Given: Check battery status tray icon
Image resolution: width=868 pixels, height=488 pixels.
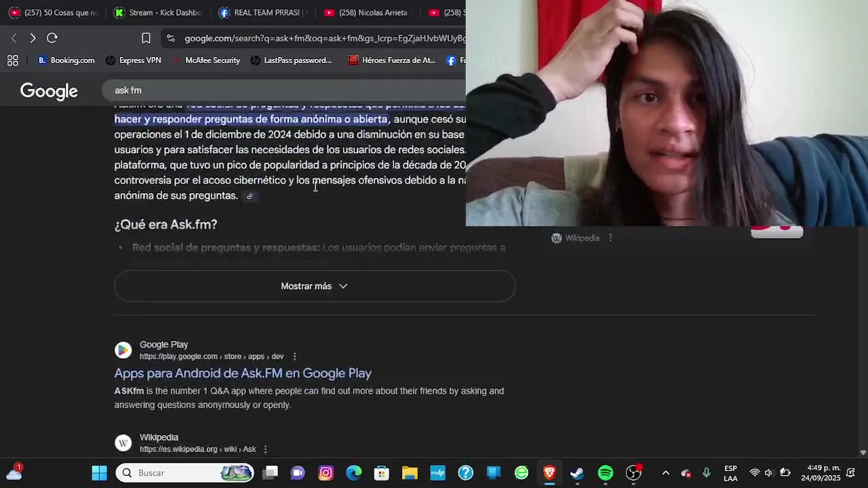Looking at the screenshot, I should click(x=785, y=473).
